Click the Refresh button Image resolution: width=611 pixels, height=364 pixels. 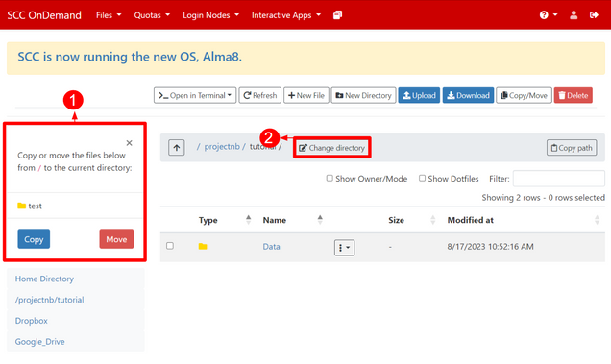tap(260, 95)
